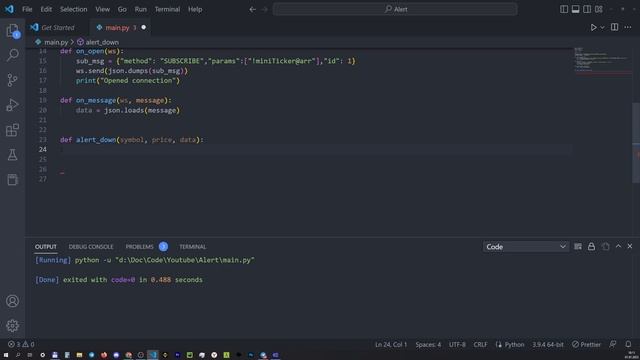Click the Windows taskbar search icon
This screenshot has width=640, height=360.
[x=18, y=355]
